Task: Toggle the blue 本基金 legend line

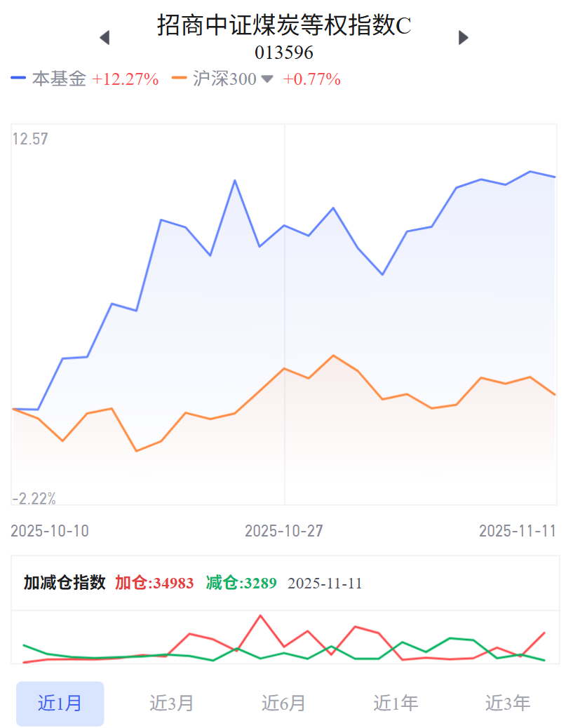Action: point(18,79)
